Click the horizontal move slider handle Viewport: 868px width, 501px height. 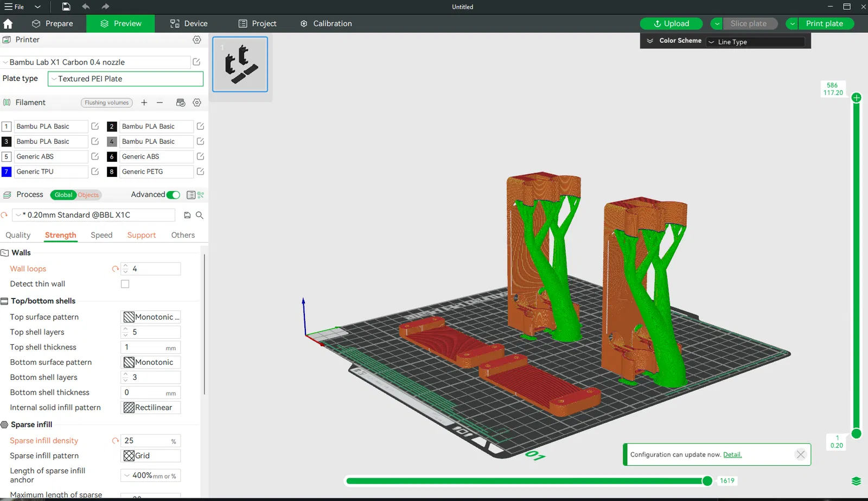point(707,481)
